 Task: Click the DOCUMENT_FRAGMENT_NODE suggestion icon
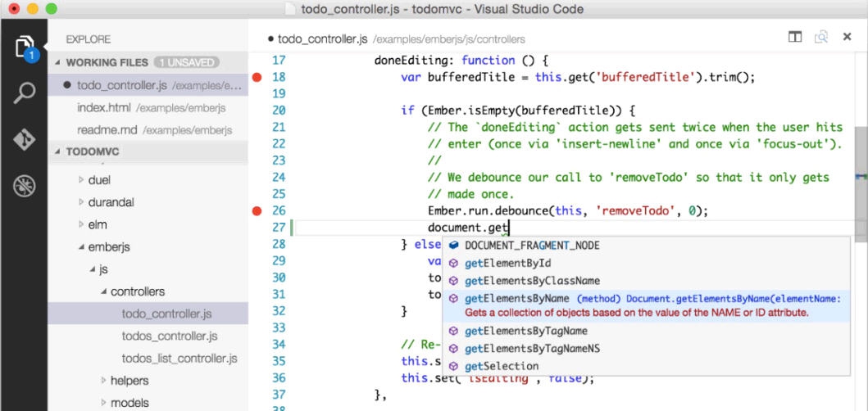pos(453,246)
